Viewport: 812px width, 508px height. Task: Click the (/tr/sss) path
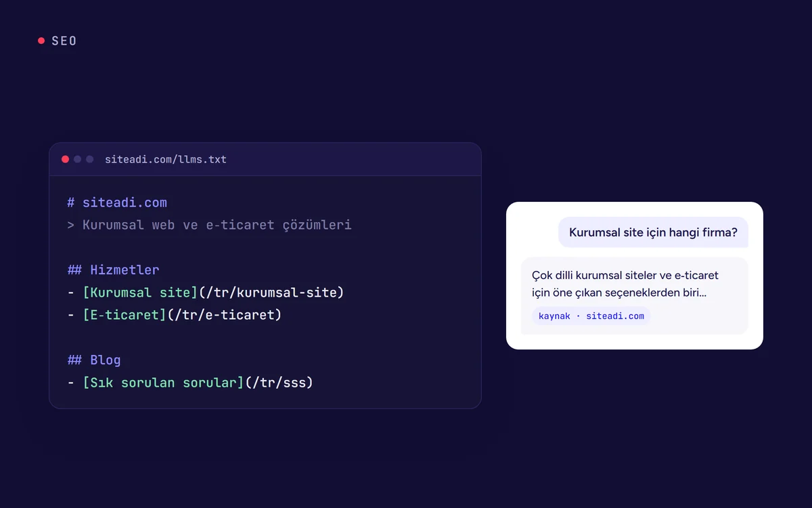(x=279, y=383)
